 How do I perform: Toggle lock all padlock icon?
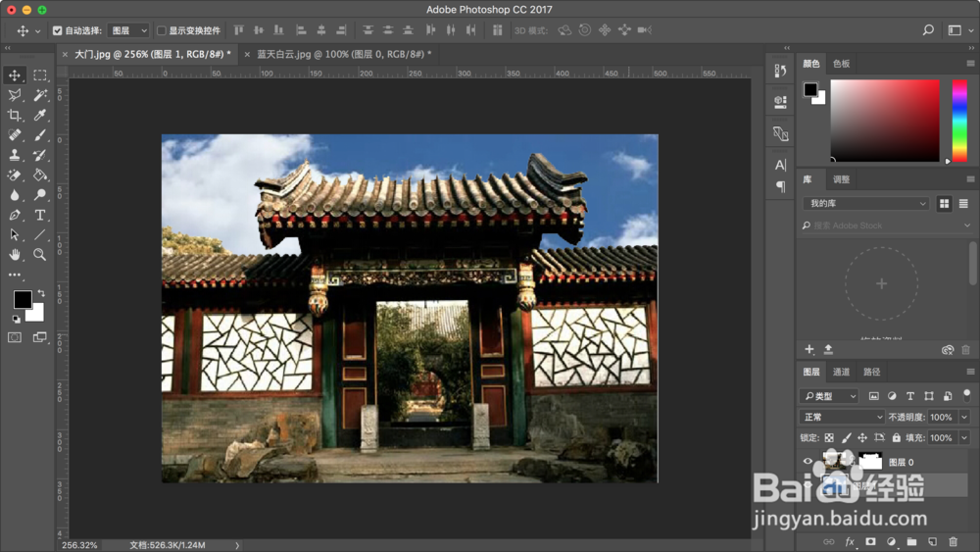point(897,437)
